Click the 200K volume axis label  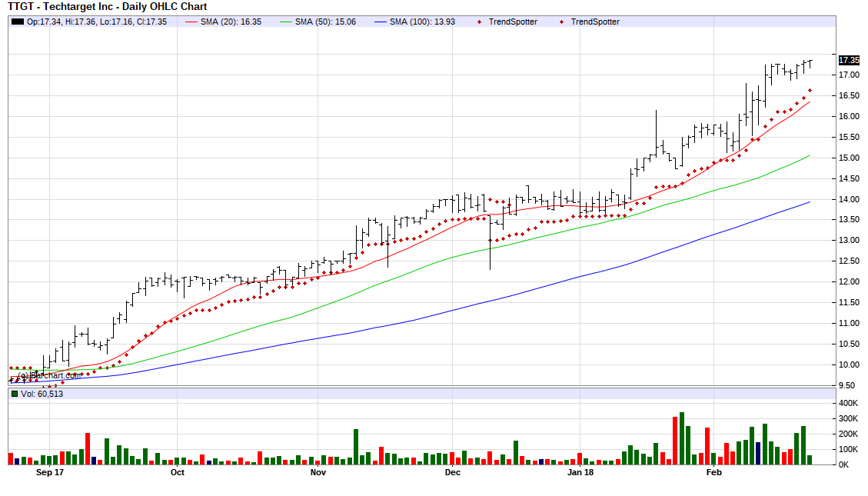(848, 434)
